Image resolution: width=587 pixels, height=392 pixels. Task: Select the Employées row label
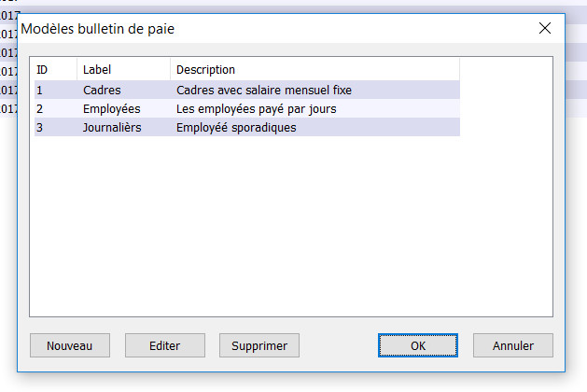point(111,109)
